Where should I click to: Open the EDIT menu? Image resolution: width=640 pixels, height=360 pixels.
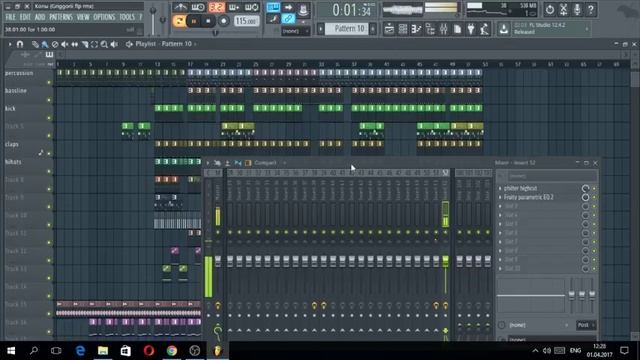tap(25, 17)
